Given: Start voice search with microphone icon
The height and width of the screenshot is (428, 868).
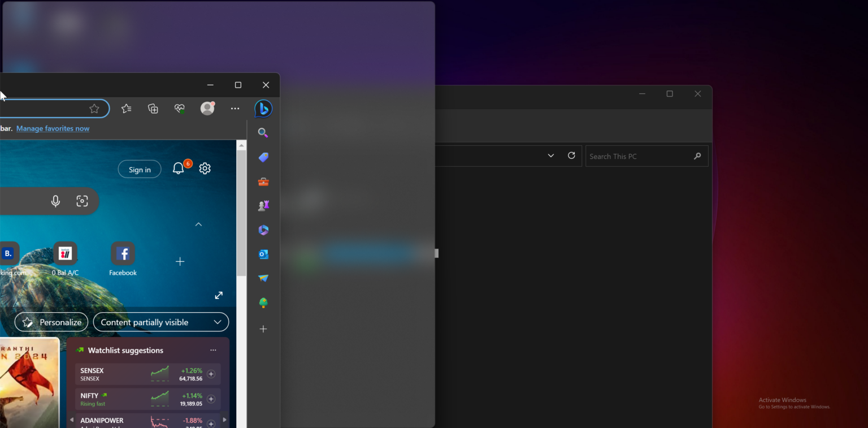Looking at the screenshot, I should click(55, 201).
